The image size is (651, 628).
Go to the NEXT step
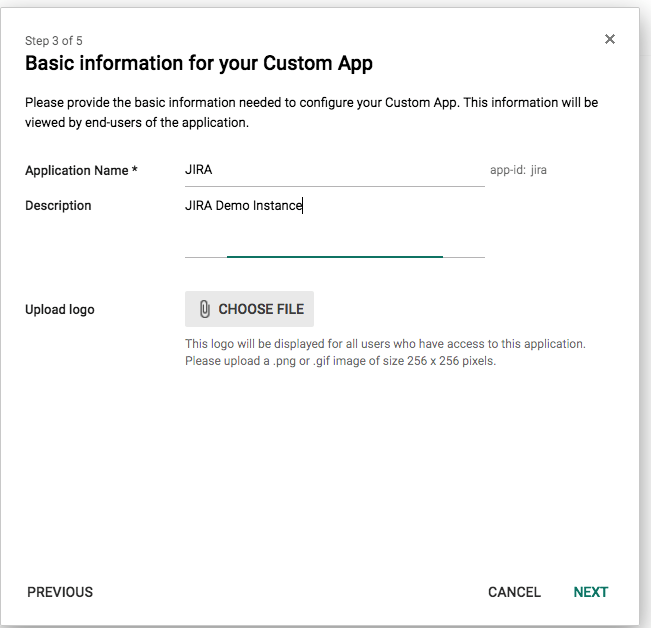[x=590, y=592]
